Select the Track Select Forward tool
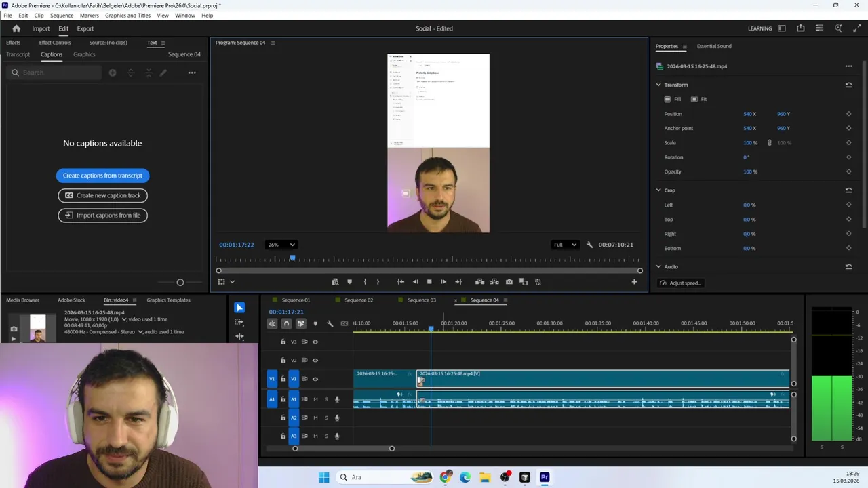Image resolution: width=868 pixels, height=488 pixels. (x=239, y=322)
